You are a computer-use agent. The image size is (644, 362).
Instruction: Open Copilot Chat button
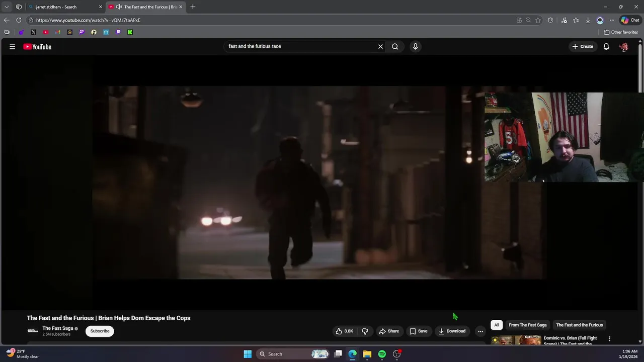630,20
